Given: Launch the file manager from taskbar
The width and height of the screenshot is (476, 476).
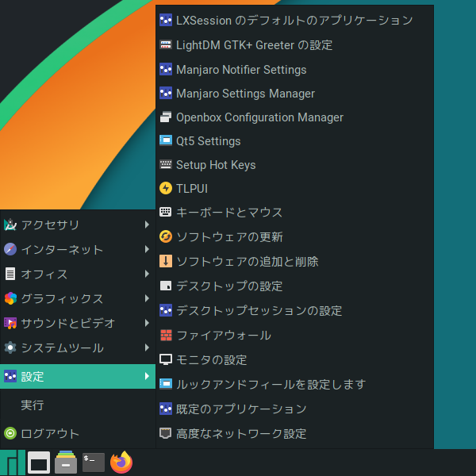Looking at the screenshot, I should click(x=66, y=463).
